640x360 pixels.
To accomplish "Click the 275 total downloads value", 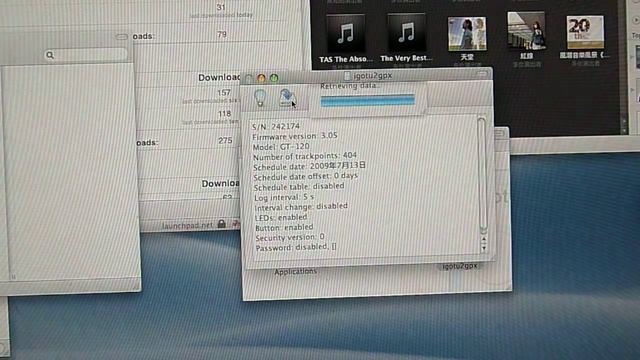I will tap(225, 140).
